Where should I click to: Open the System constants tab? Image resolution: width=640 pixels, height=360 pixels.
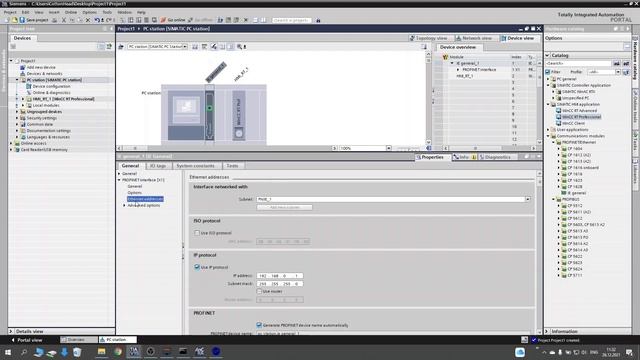196,166
